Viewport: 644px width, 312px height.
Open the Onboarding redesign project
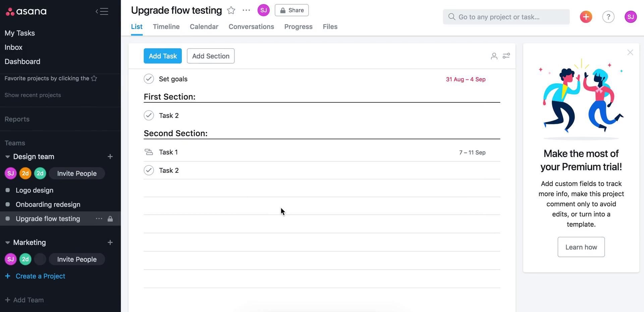pos(48,205)
